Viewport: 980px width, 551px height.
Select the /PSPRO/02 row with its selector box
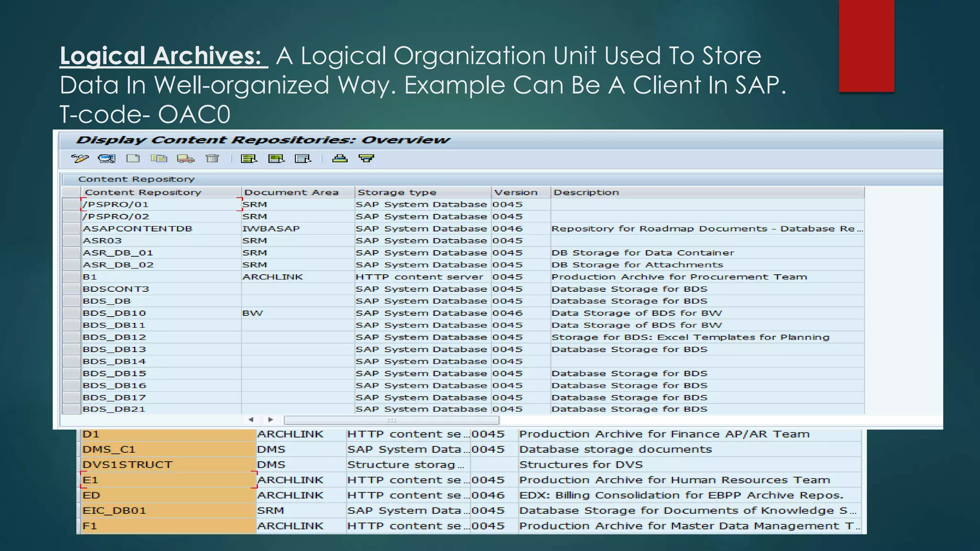[x=71, y=216]
